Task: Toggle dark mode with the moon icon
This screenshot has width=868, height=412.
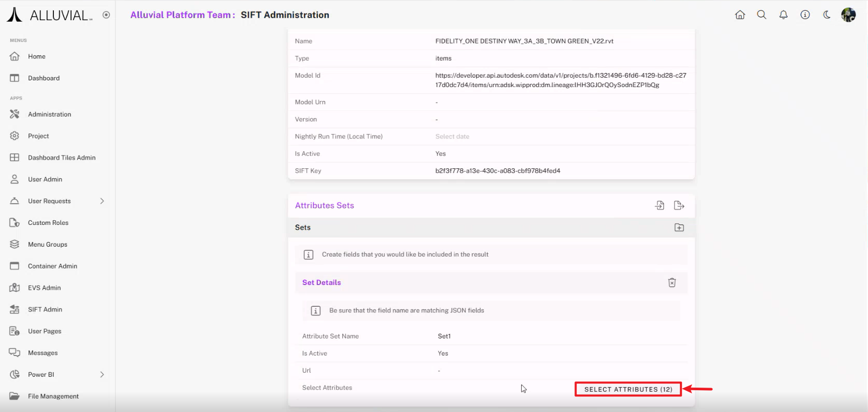Action: pyautogui.click(x=827, y=15)
